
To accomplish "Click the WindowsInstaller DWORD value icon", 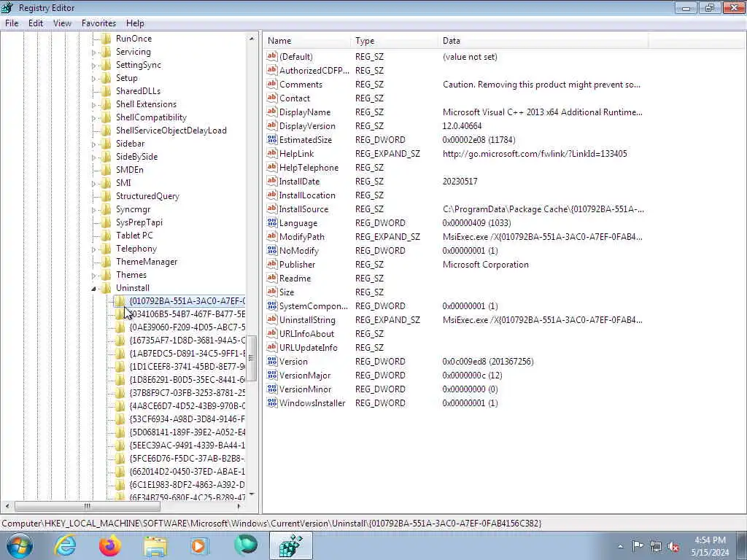I will [272, 402].
